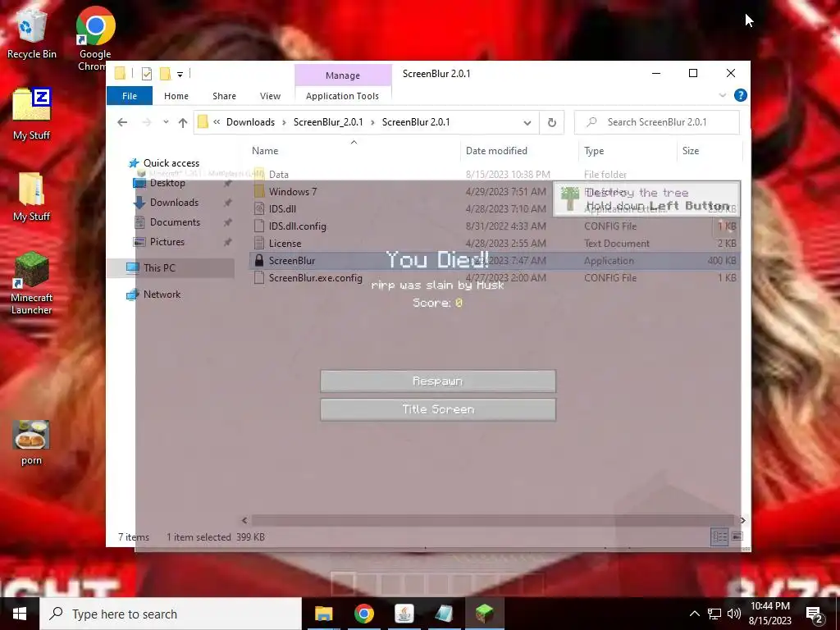
Task: Go back with the Back arrow
Action: [x=122, y=123]
